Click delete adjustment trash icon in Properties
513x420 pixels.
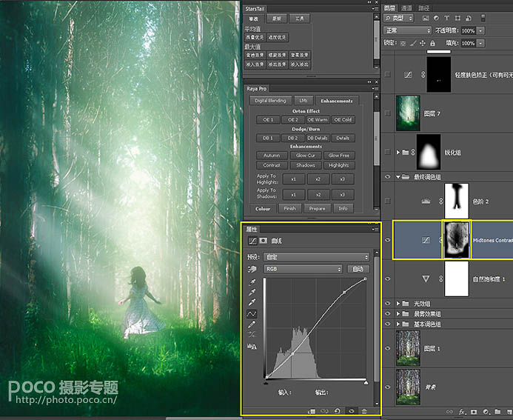pos(364,411)
